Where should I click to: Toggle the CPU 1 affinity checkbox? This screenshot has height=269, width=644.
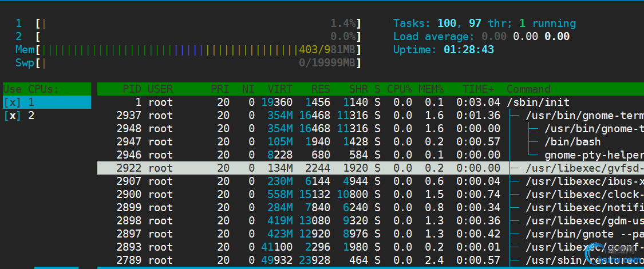pyautogui.click(x=11, y=102)
